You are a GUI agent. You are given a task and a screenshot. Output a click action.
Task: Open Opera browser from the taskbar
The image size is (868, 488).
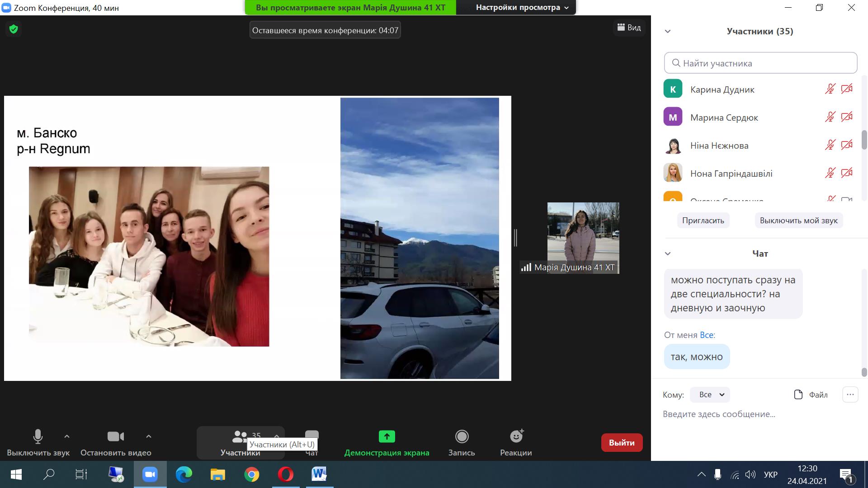(x=285, y=474)
